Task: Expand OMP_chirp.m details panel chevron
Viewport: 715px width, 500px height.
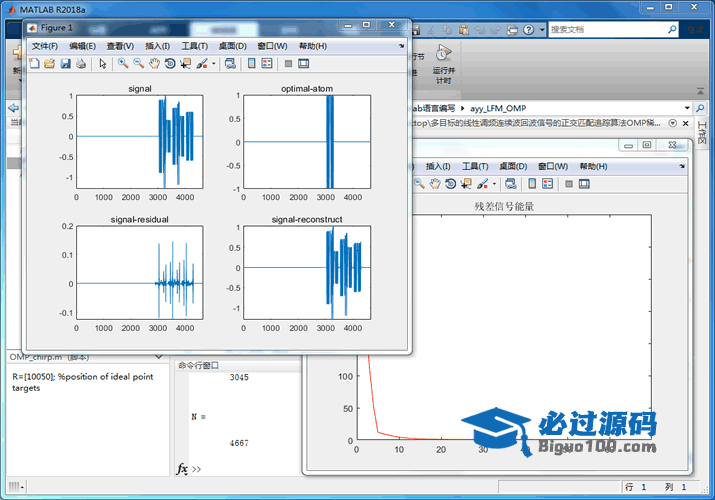Action: click(159, 357)
